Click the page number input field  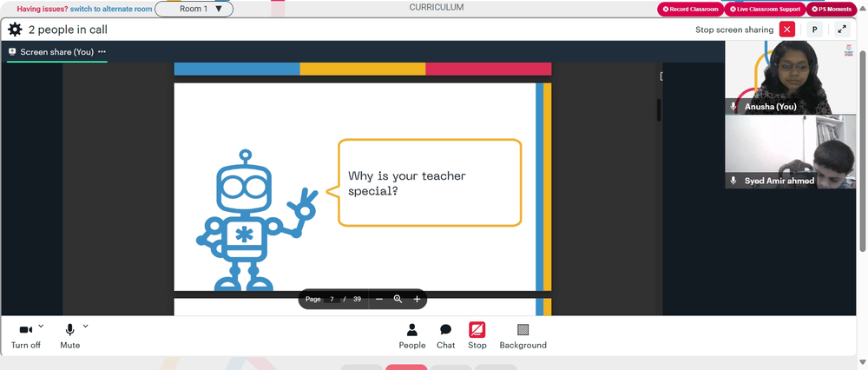332,299
